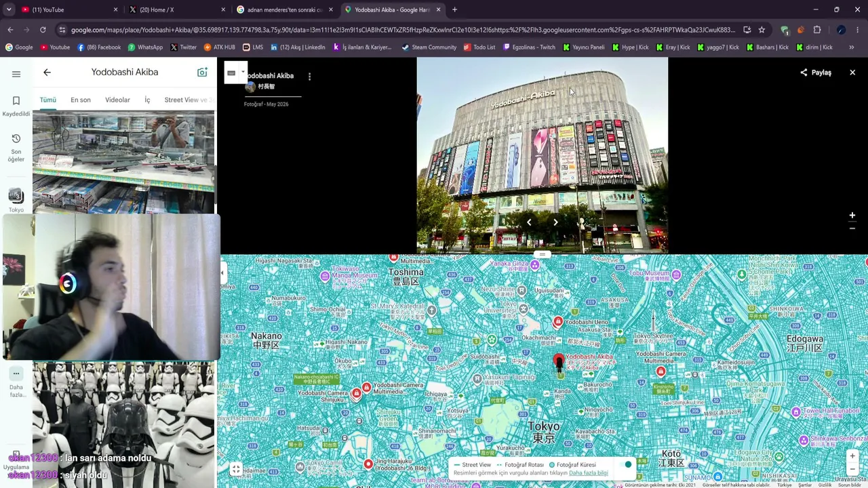Screen dimensions: 868x488
Task: Open the three-dot options beside the photo title
Action: pos(309,77)
